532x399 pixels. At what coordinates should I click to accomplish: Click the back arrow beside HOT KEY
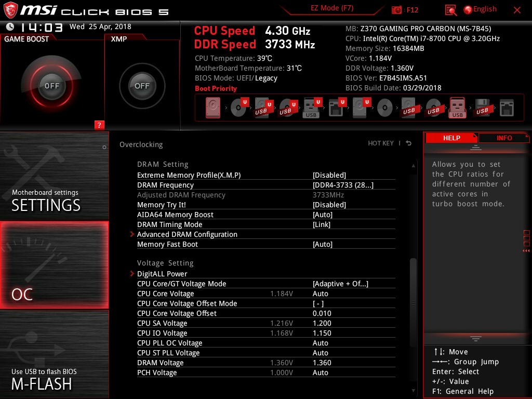coord(409,143)
